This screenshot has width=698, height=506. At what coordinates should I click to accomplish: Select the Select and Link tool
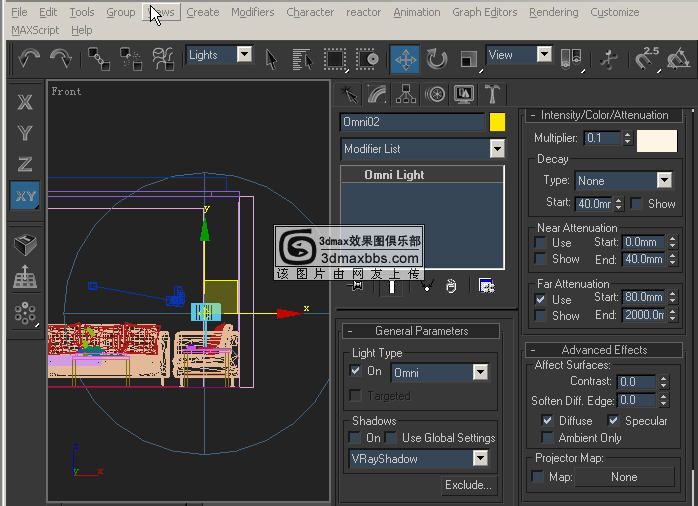click(99, 59)
